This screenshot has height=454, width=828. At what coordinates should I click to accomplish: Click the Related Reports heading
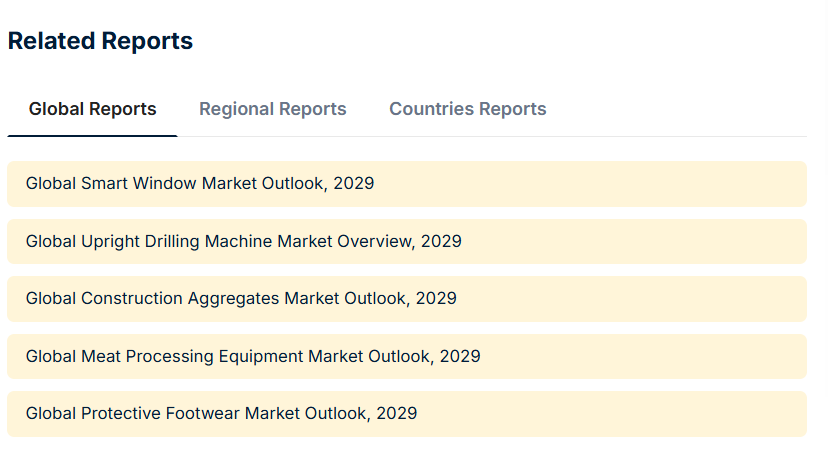(x=100, y=41)
